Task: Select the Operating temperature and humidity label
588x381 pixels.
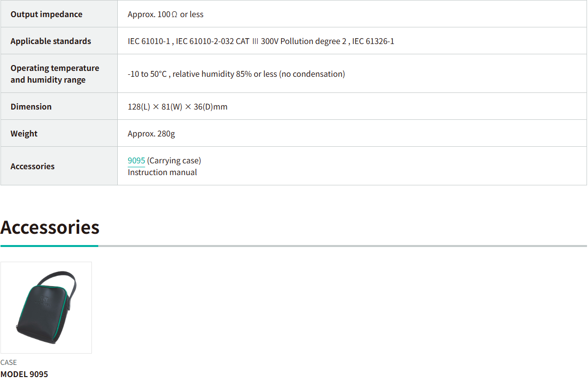Action: pos(55,74)
